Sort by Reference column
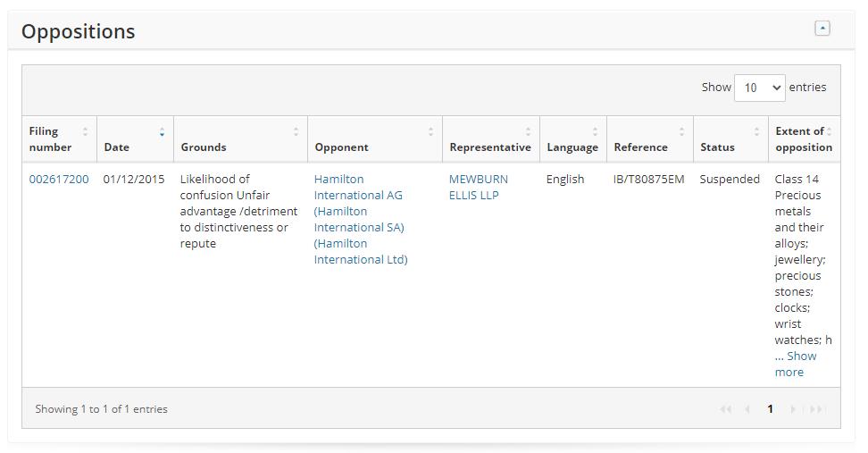The height and width of the screenshot is (453, 868). point(649,139)
